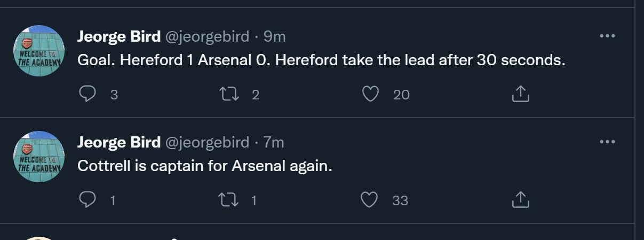Viewport: 644px width, 240px height.
Task: Open more options on Hereford goal tweet
Action: click(x=608, y=36)
